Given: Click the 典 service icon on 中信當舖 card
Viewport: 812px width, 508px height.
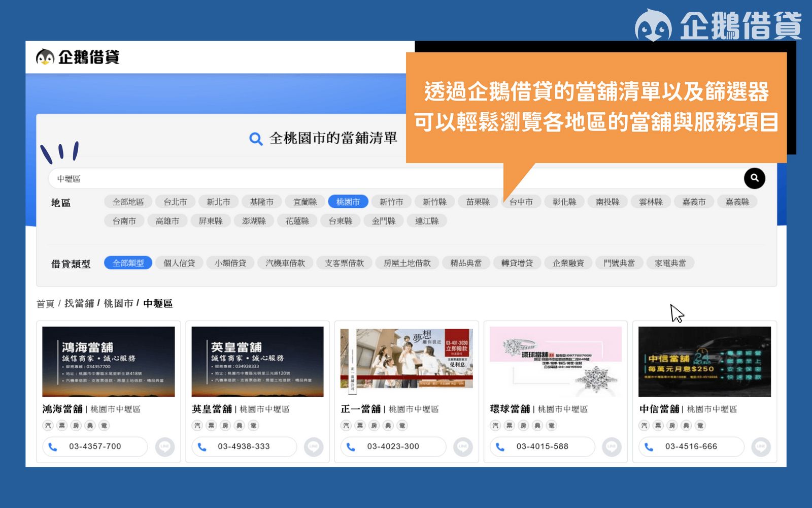Looking at the screenshot, I should coord(686,425).
